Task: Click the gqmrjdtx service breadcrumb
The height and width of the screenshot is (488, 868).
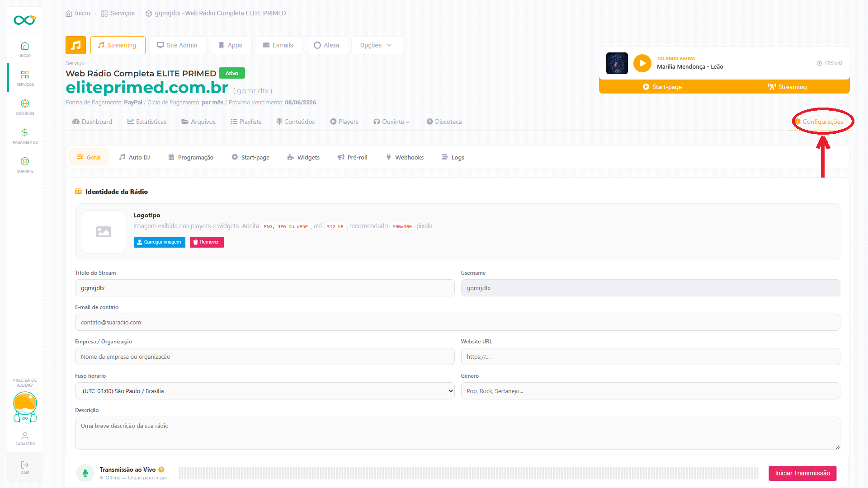Action: click(216, 13)
